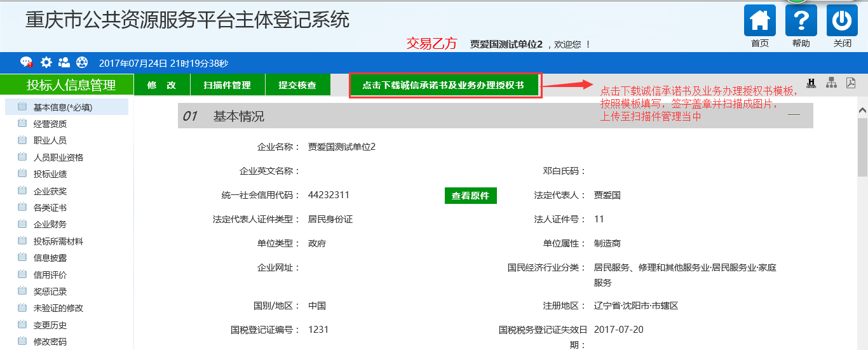
Task: Click the notepad icon beside 企业财务
Action: click(x=22, y=224)
